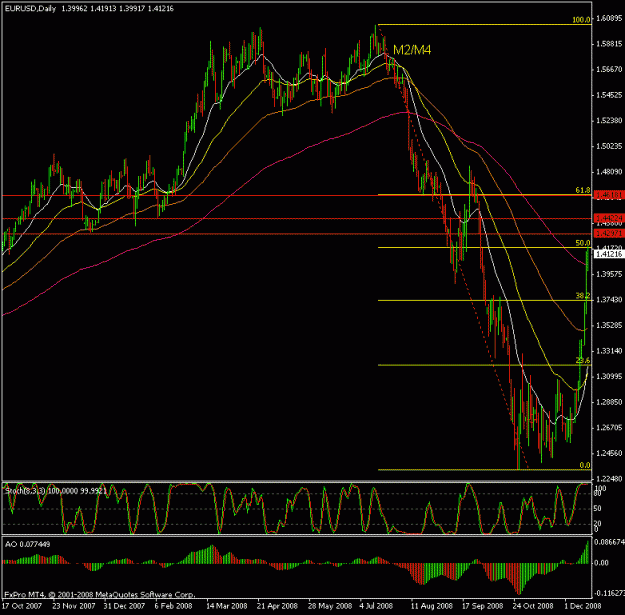Click the AO scale value -0.116273
Viewport: 625px width, 615px height.
click(609, 593)
